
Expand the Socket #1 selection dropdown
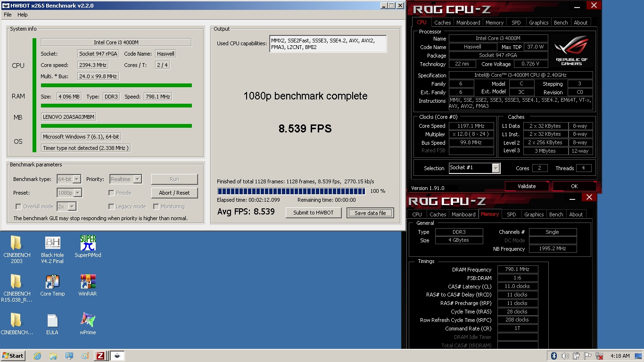click(x=495, y=168)
